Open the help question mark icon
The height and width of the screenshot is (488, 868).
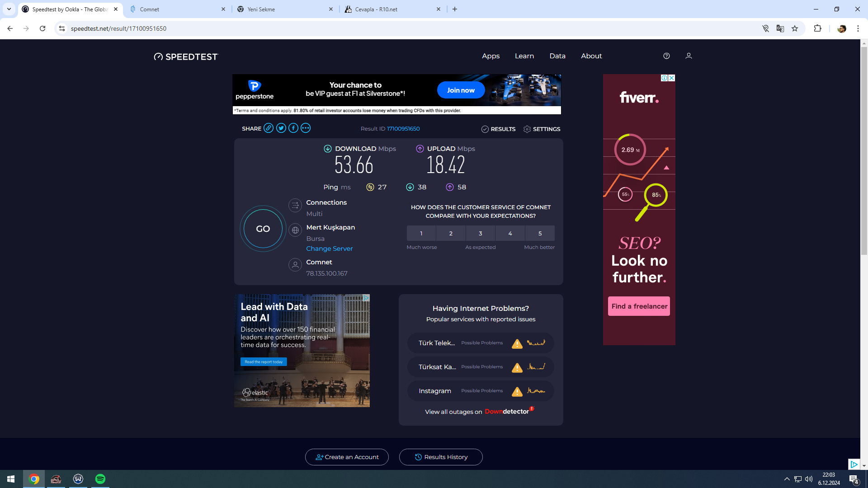[x=666, y=56]
